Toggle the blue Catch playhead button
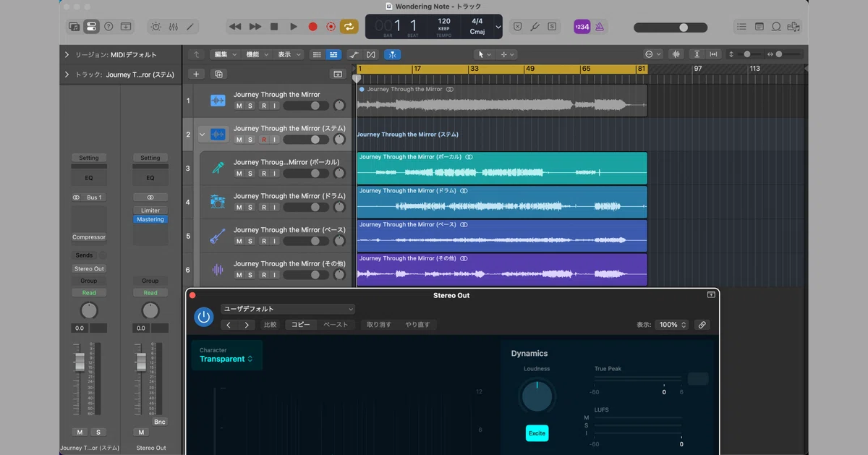Image resolution: width=868 pixels, height=455 pixels. pyautogui.click(x=392, y=54)
